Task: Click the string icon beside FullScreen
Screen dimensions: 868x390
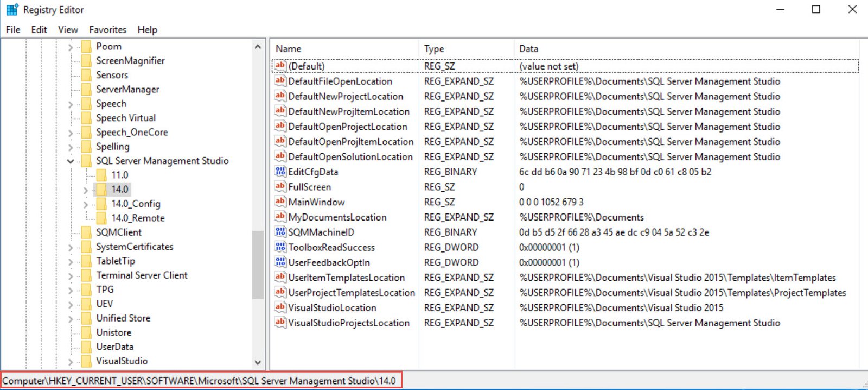Action: 280,187
